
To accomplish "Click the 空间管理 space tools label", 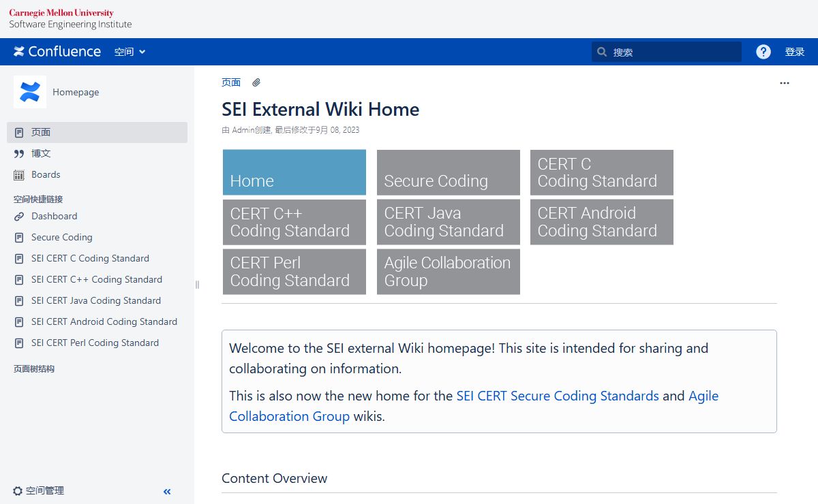I will [x=45, y=491].
